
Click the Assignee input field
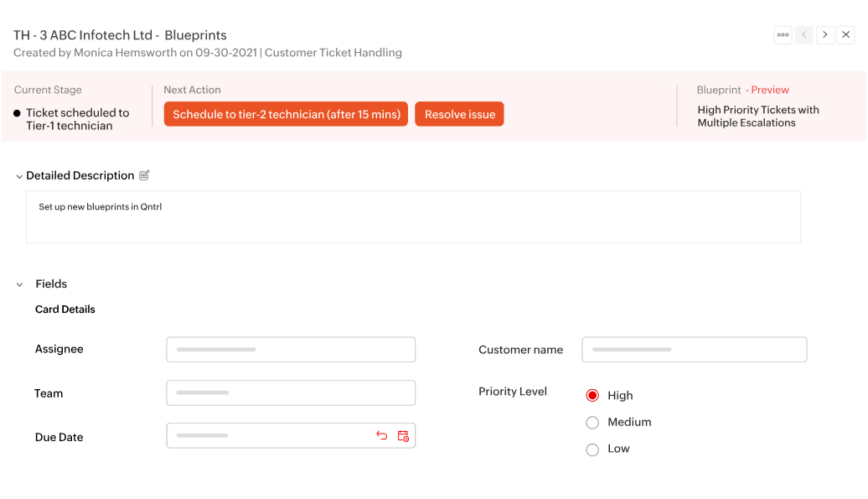coord(291,350)
